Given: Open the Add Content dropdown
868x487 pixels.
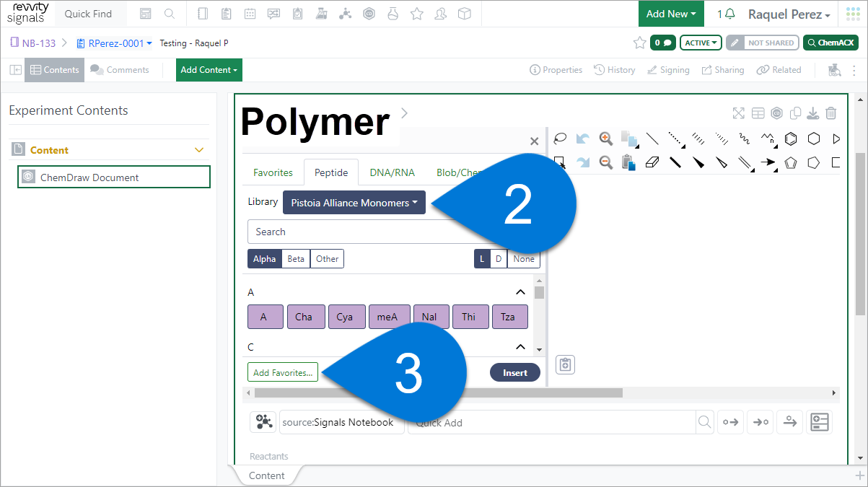Looking at the screenshot, I should [x=209, y=70].
